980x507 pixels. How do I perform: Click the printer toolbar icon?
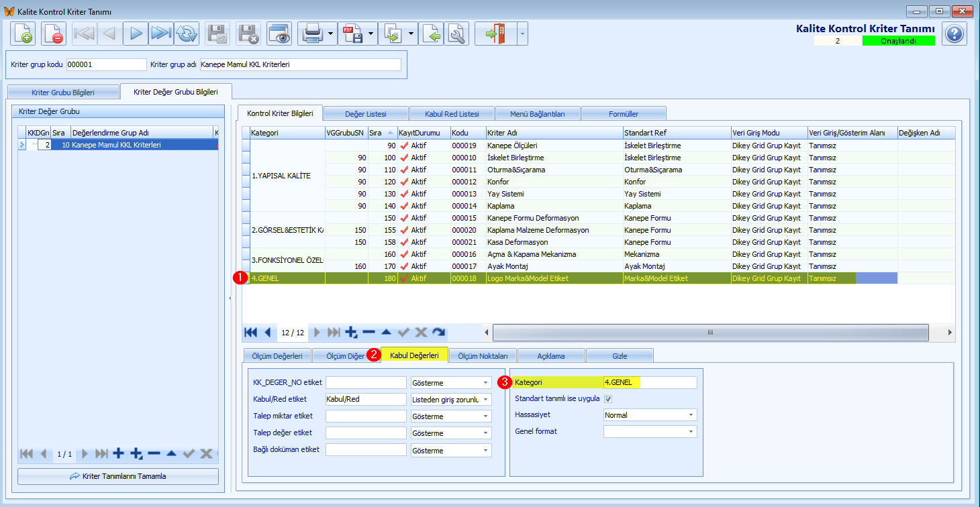click(313, 34)
